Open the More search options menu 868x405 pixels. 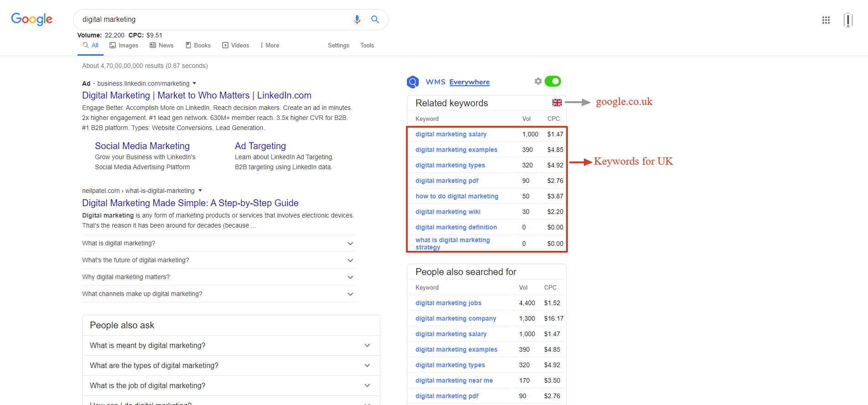pos(270,46)
